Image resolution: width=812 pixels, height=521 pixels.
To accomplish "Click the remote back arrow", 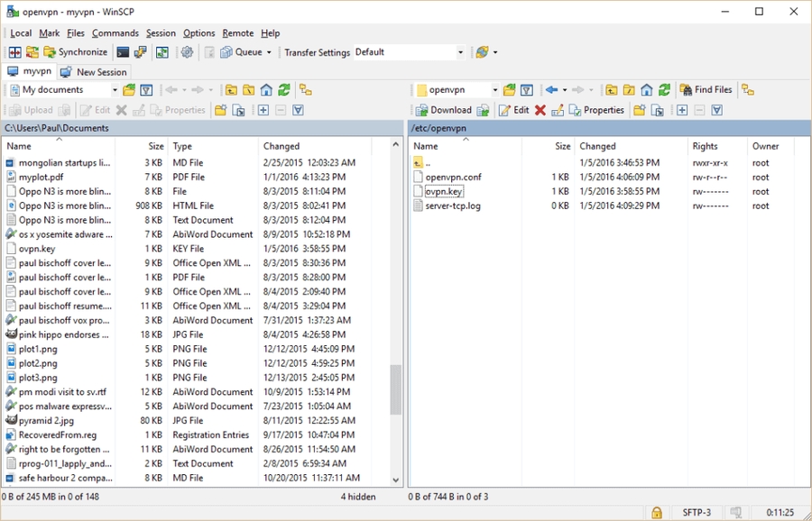I will pos(551,90).
